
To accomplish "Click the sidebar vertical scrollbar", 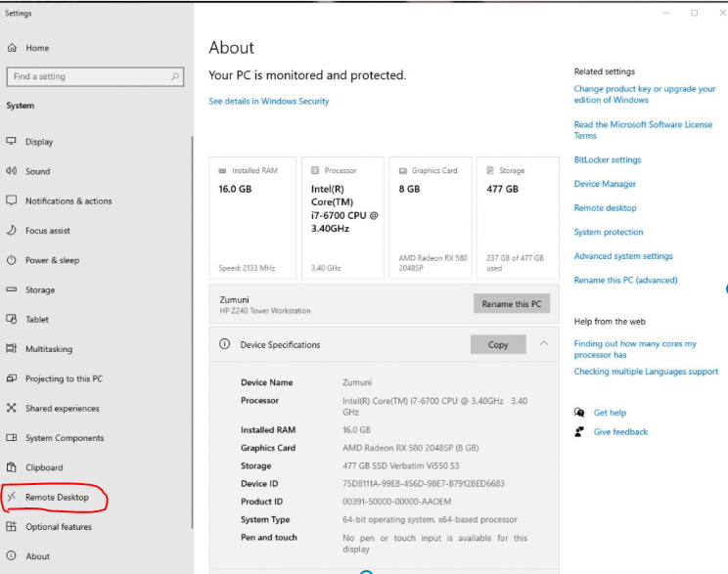I will pos(192,331).
